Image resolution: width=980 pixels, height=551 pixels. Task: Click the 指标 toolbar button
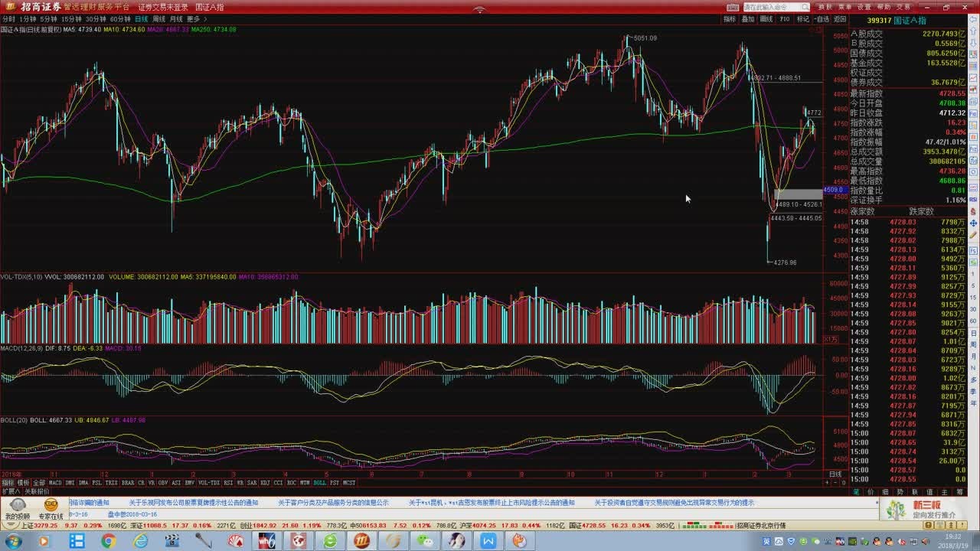pos(730,19)
